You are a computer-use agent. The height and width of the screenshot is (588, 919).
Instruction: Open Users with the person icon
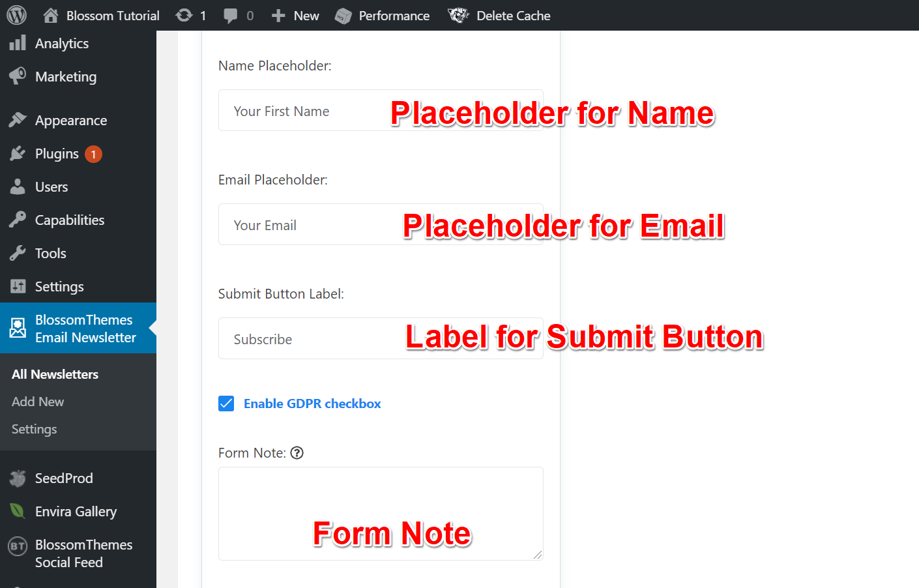coord(18,186)
